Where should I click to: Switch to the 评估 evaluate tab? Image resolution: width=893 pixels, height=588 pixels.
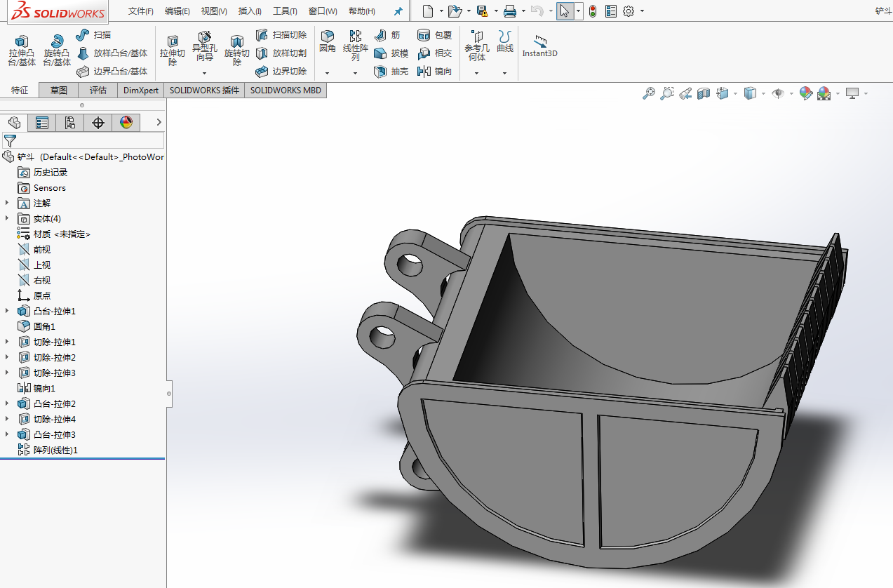coord(98,90)
